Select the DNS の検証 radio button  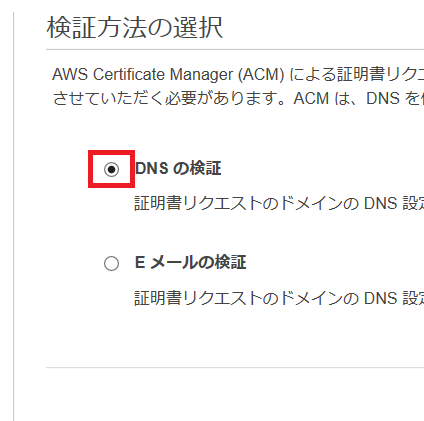tap(111, 169)
